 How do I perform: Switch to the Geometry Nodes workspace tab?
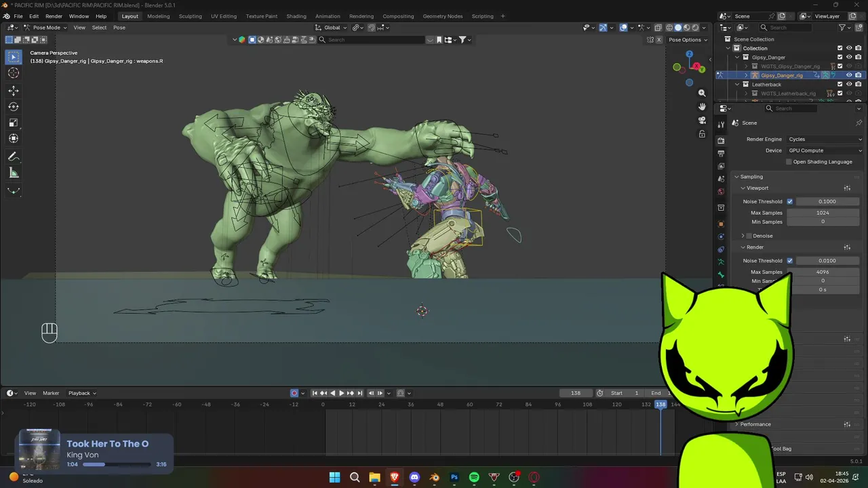click(x=443, y=16)
